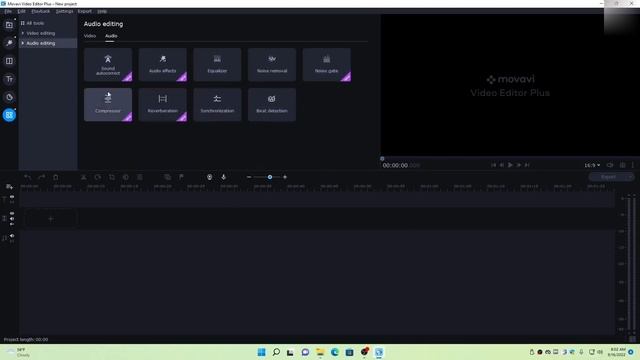Viewport: 640px width, 360px height.
Task: Open the Titles (Tt) sidebar icon
Action: tap(9, 79)
